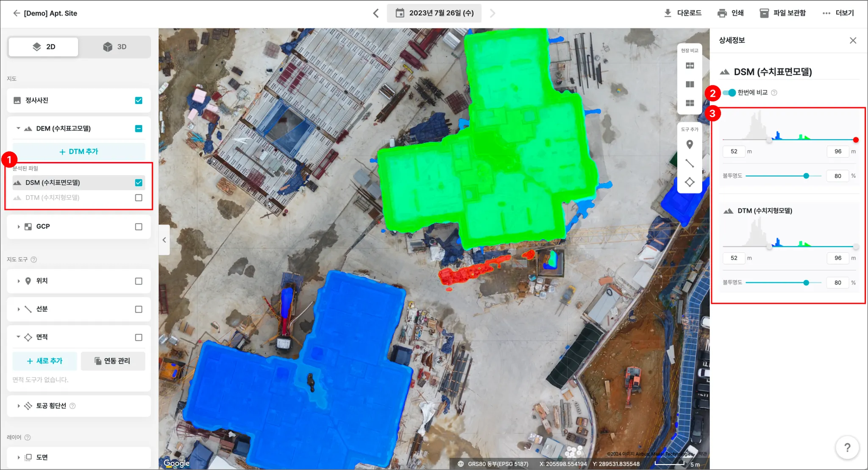Expand the GCP tree item
Viewport: 868px width, 470px height.
(19, 227)
